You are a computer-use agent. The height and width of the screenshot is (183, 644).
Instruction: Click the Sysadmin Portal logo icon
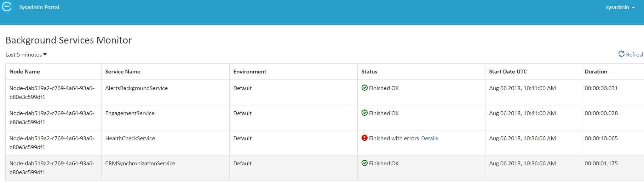[x=7, y=7]
